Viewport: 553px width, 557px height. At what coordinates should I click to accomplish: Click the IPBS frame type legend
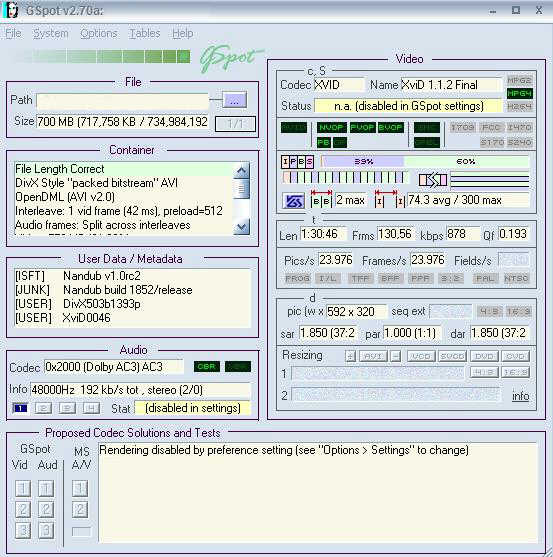point(298,162)
